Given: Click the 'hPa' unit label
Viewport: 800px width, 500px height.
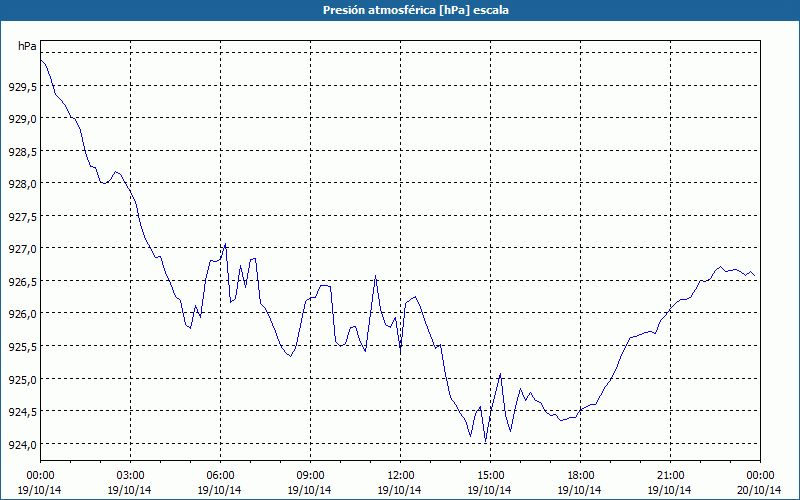Looking at the screenshot, I should 27,46.
